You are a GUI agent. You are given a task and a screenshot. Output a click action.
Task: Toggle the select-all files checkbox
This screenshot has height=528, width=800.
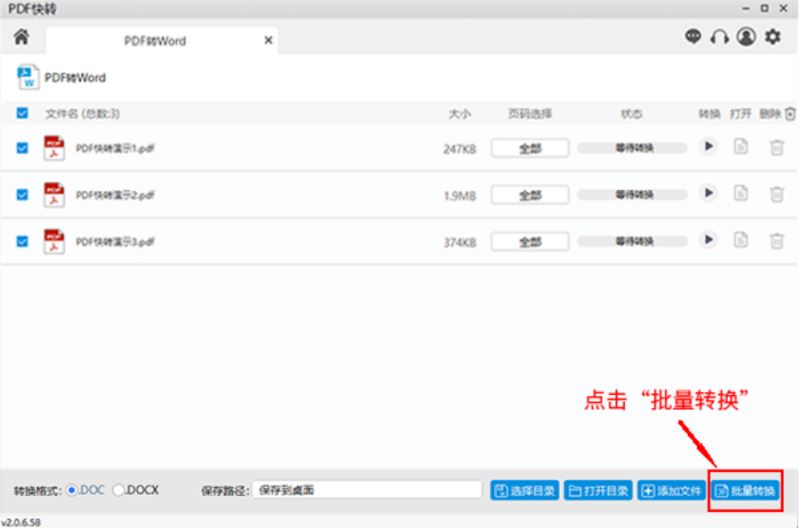pos(22,113)
